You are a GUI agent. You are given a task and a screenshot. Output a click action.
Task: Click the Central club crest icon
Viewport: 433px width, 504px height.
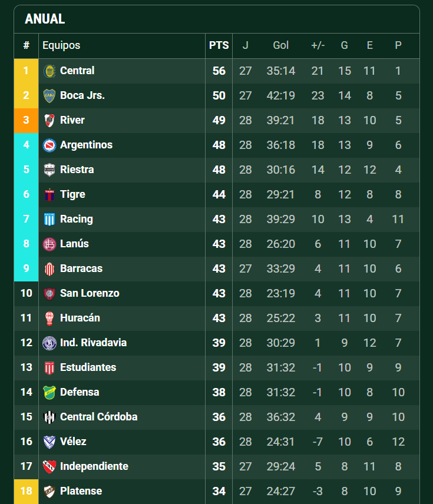coord(49,71)
